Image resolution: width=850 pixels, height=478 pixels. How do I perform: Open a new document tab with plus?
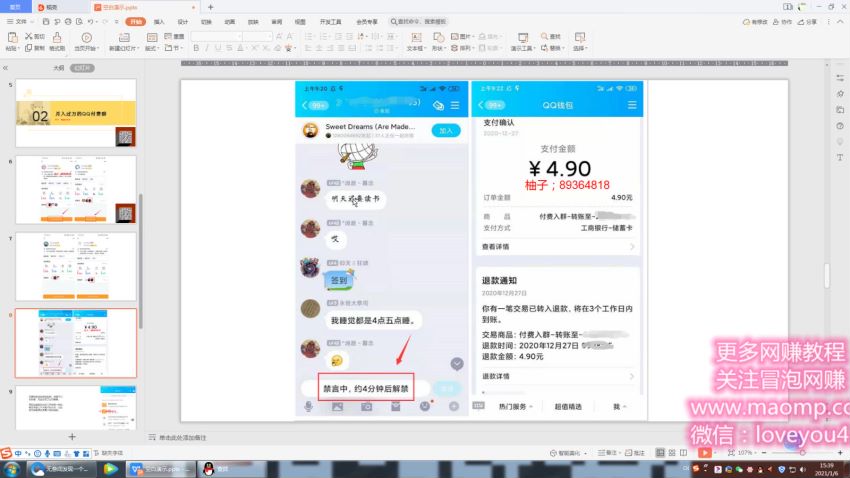[x=210, y=7]
